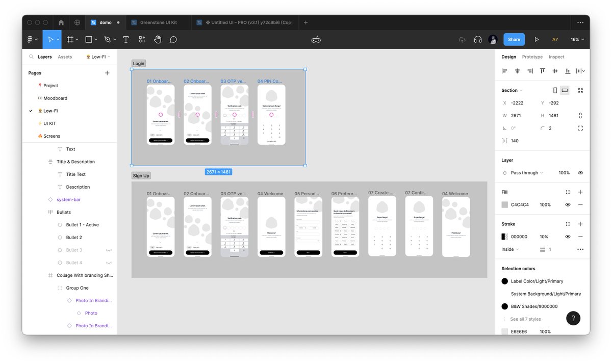The width and height of the screenshot is (612, 364).
Task: Open the Assets panel tab
Action: click(x=65, y=57)
